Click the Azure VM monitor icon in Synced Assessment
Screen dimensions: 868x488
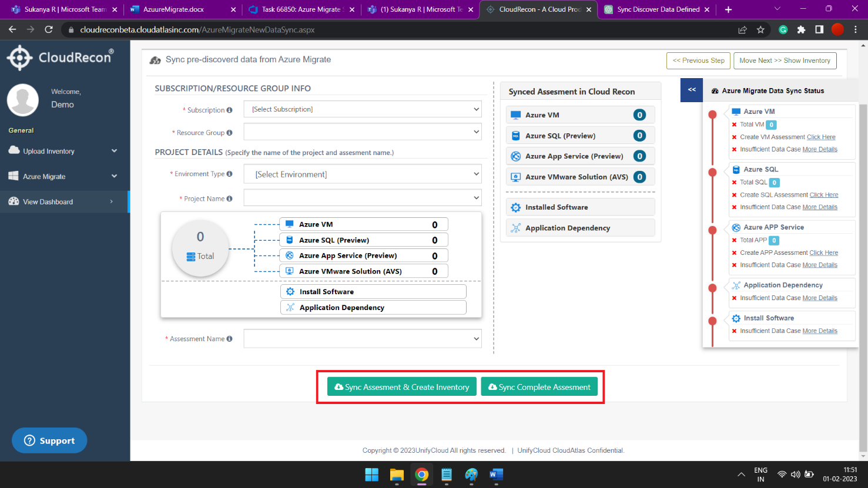515,115
